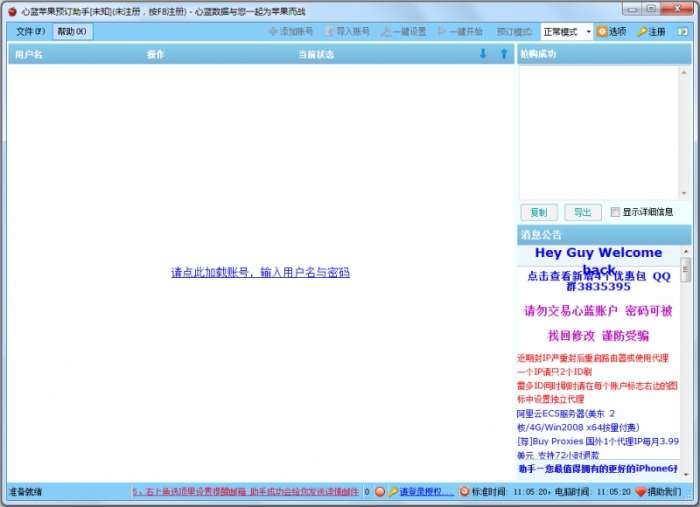The height and width of the screenshot is (507, 700).
Task: Click the 复制 copy button
Action: coord(539,212)
